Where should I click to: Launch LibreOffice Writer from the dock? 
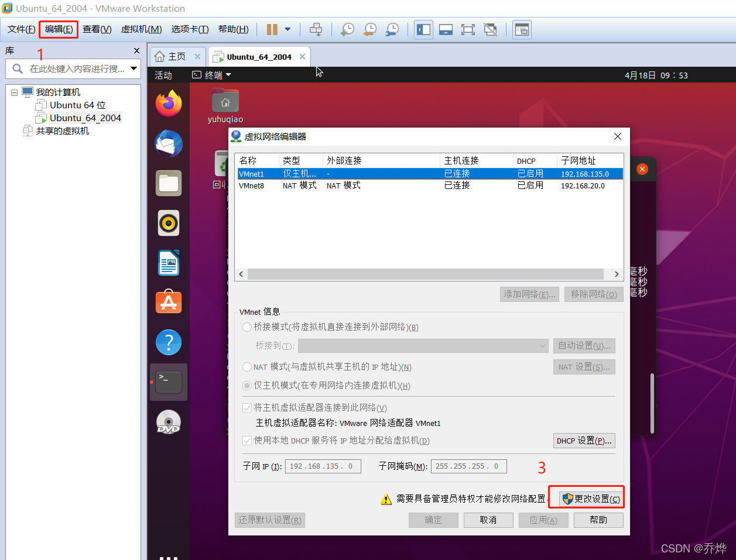(x=169, y=263)
